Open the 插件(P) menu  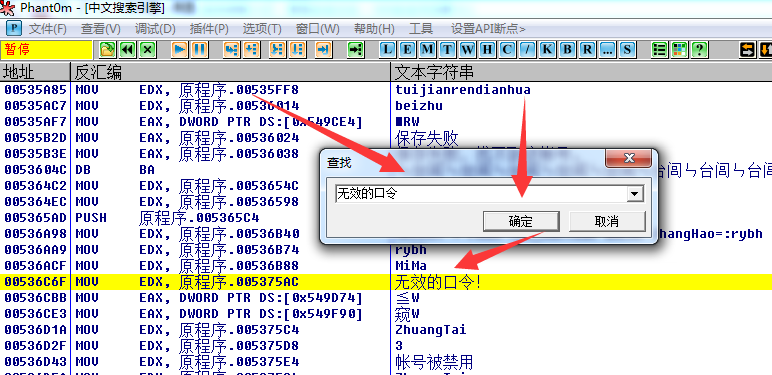pos(209,29)
